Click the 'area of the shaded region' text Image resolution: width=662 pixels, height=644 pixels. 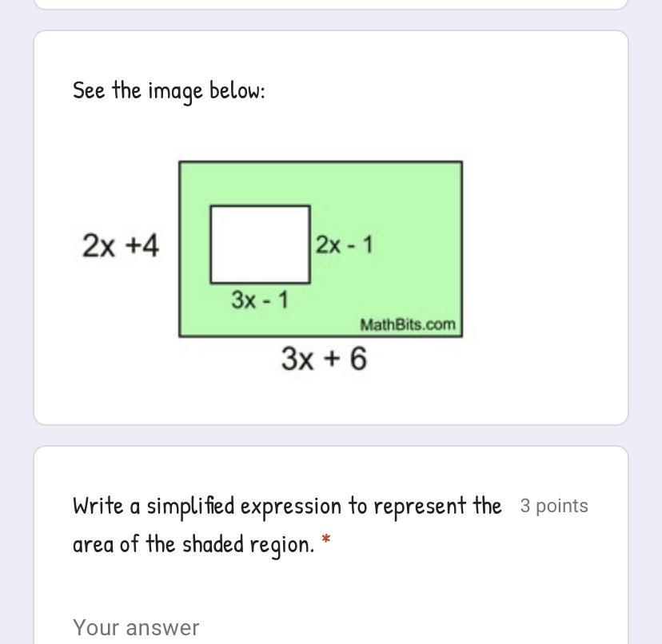click(193, 544)
